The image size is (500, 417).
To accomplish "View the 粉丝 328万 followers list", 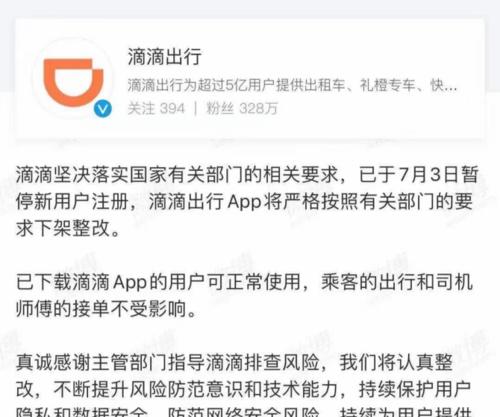I will pos(242,108).
